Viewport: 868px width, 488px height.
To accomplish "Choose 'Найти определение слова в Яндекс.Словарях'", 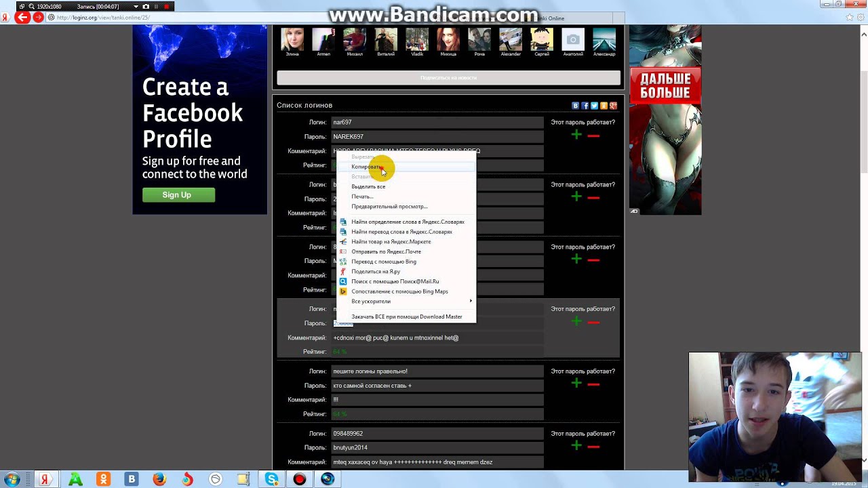I will (407, 222).
